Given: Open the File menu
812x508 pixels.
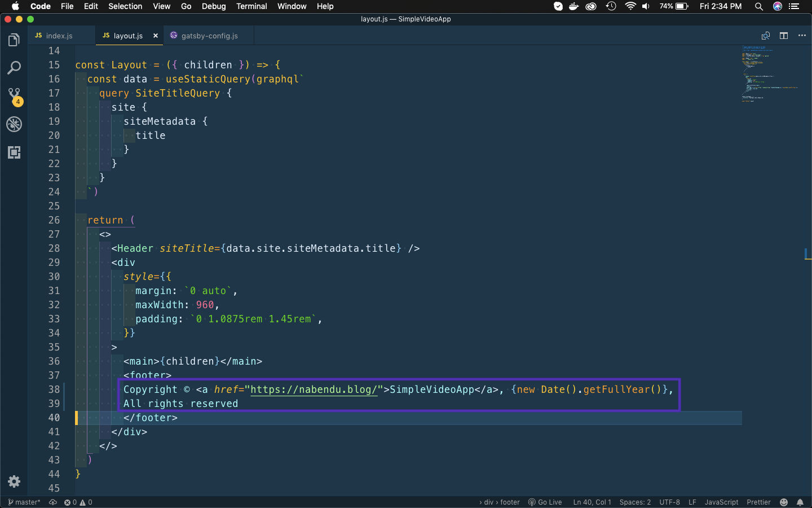Looking at the screenshot, I should click(67, 6).
